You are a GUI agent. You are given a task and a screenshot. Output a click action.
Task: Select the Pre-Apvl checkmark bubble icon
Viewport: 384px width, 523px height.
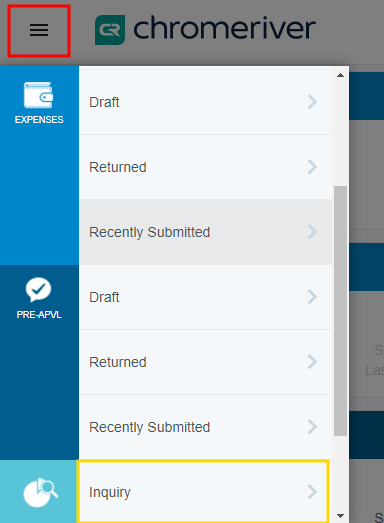[x=38, y=290]
